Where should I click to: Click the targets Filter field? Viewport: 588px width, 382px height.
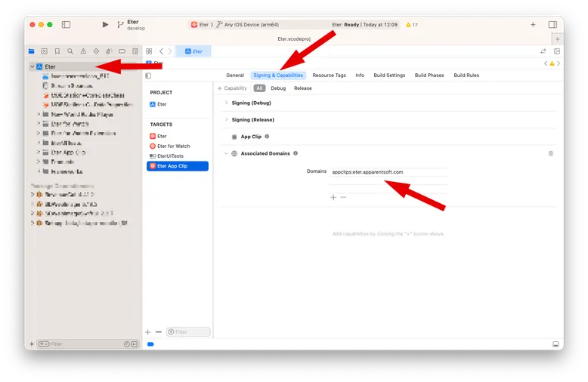(x=188, y=332)
